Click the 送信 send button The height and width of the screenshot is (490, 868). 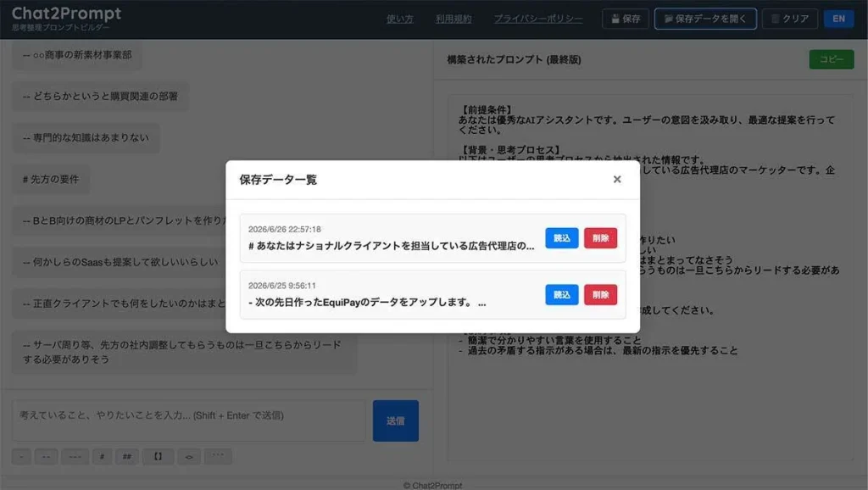(x=395, y=420)
